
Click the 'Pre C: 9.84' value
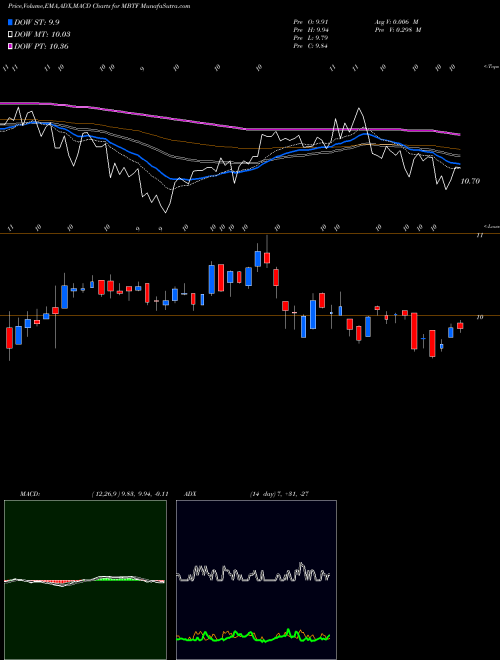point(311,46)
